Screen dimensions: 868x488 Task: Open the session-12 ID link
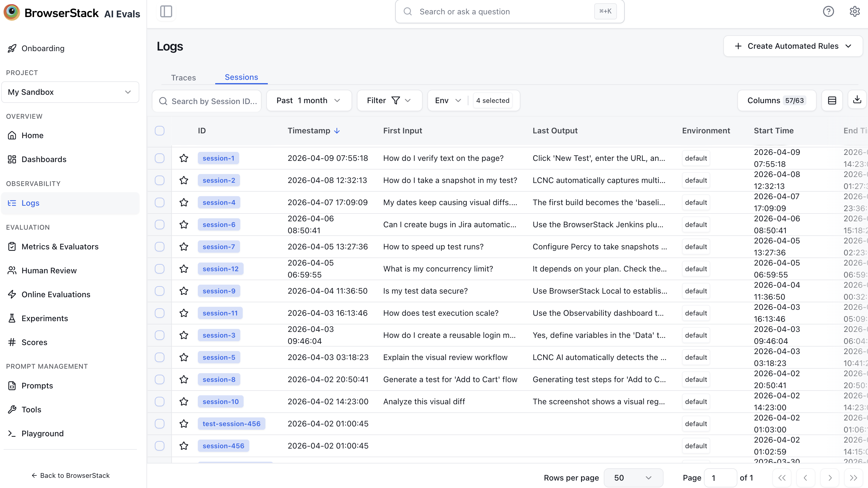point(220,269)
